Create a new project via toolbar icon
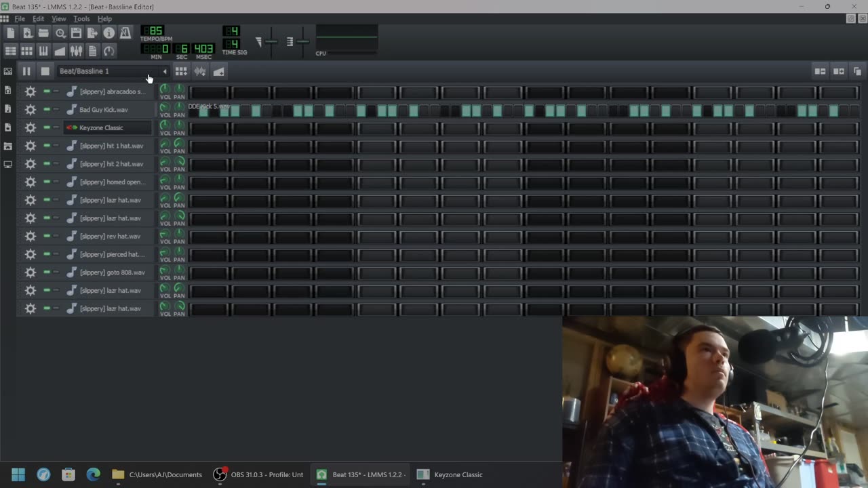The width and height of the screenshot is (868, 488). pyautogui.click(x=10, y=33)
